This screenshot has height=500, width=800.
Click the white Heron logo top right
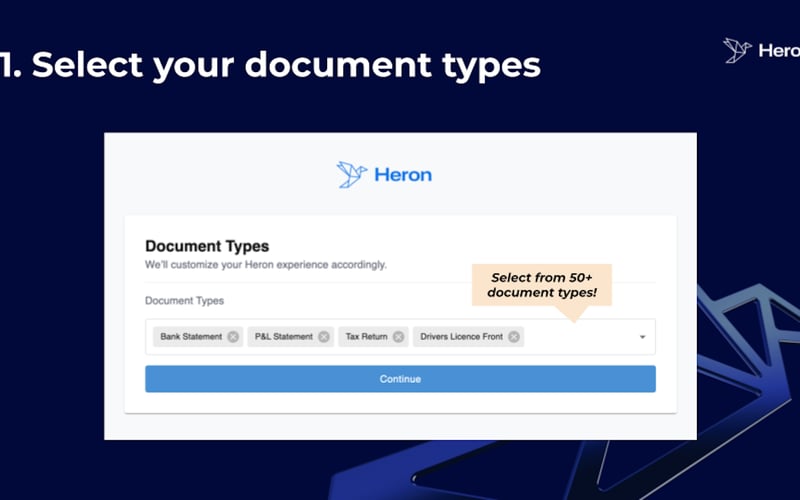761,50
